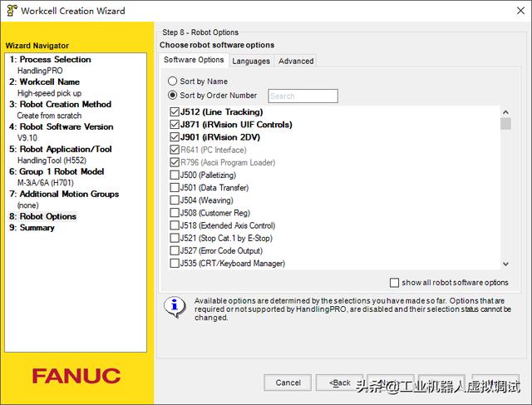
Task: Check J508 (Customer Reg)
Action: click(175, 213)
